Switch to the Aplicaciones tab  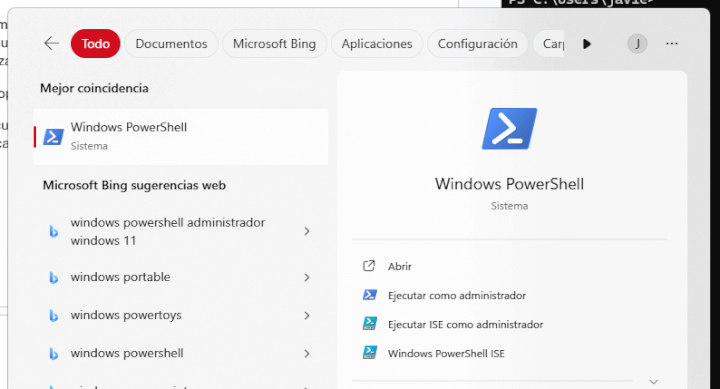point(377,44)
